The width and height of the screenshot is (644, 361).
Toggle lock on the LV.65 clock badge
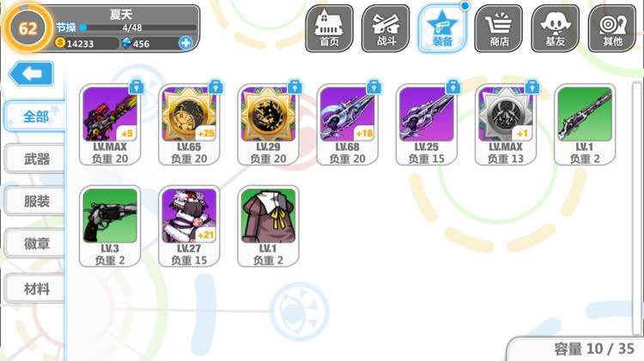point(216,87)
